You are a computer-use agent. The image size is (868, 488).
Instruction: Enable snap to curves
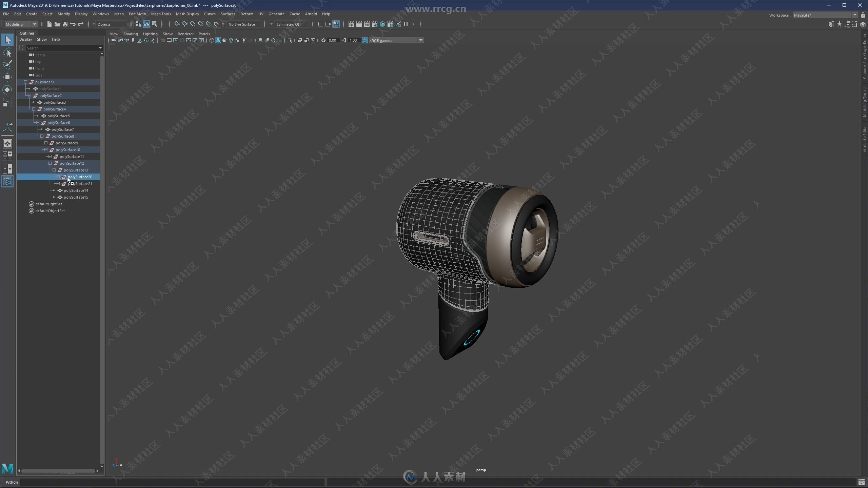point(185,24)
